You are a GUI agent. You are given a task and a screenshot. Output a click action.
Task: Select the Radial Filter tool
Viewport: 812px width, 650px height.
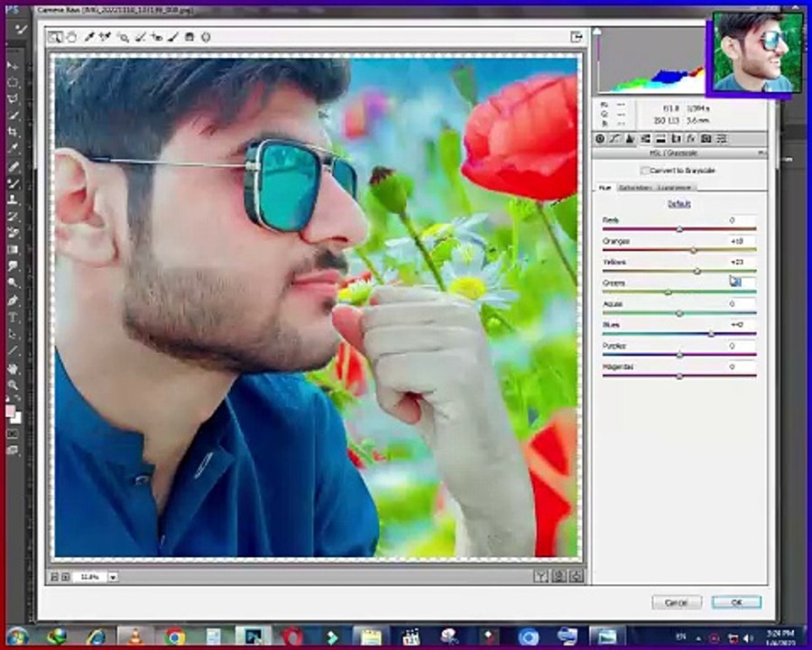[206, 37]
